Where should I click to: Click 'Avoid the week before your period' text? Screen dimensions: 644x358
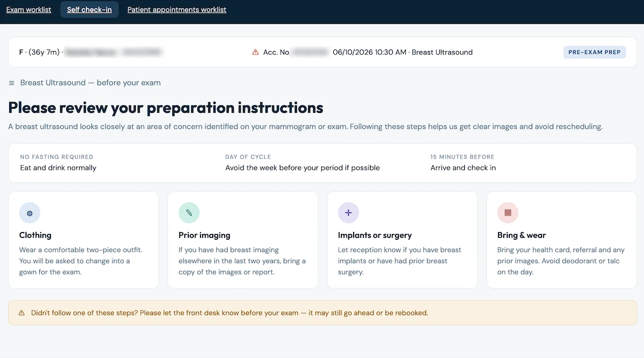pos(303,168)
